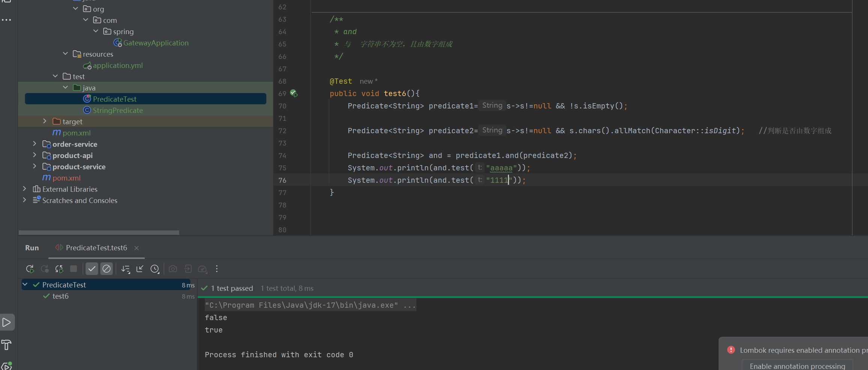Viewport: 868px width, 370px height.
Task: Collapse the resources folder
Action: tap(66, 54)
